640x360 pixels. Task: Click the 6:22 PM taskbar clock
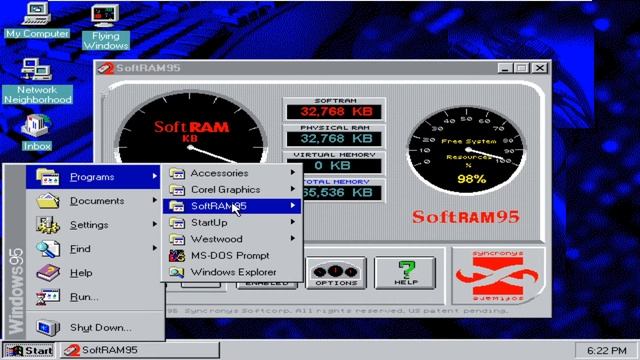[x=606, y=351]
